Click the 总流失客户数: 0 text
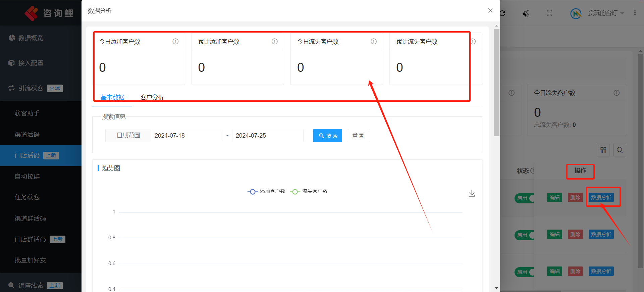The height and width of the screenshot is (292, 644). (x=555, y=125)
